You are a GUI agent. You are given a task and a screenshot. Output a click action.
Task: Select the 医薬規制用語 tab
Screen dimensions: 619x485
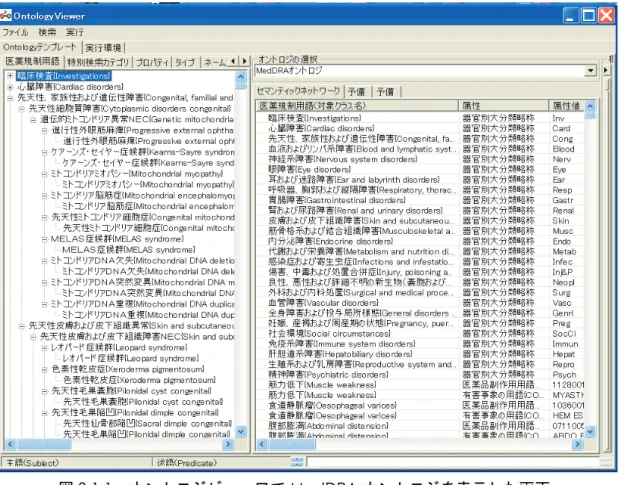tap(32, 61)
